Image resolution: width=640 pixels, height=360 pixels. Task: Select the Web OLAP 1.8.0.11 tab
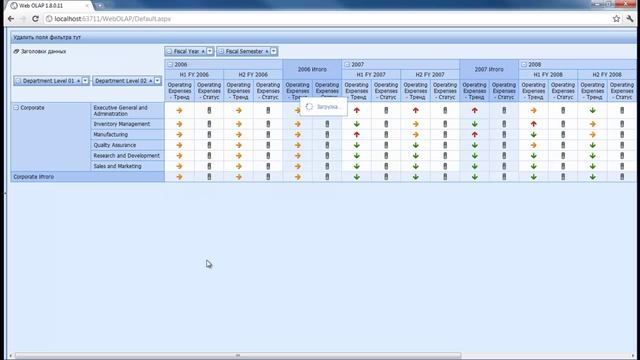[x=49, y=6]
